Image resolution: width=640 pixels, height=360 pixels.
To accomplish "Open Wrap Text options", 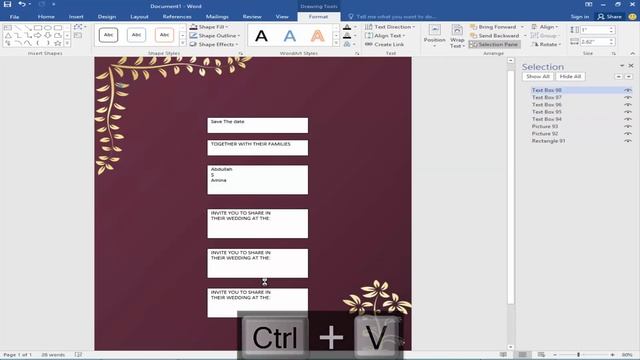I will [457, 36].
